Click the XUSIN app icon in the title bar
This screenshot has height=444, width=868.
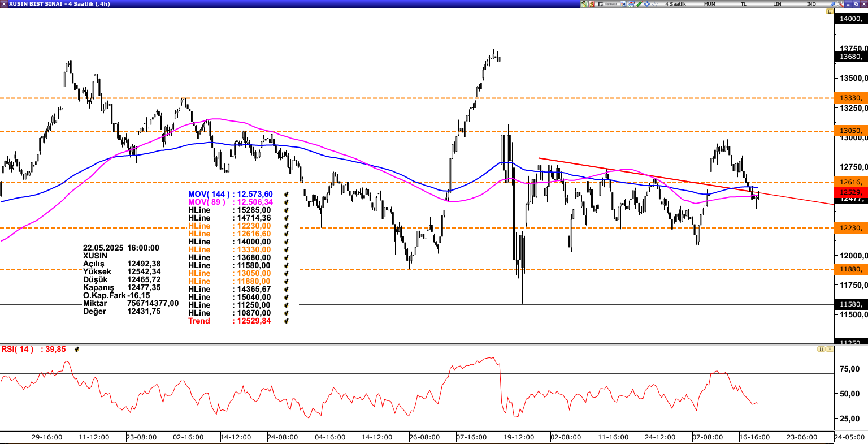tap(3, 4)
